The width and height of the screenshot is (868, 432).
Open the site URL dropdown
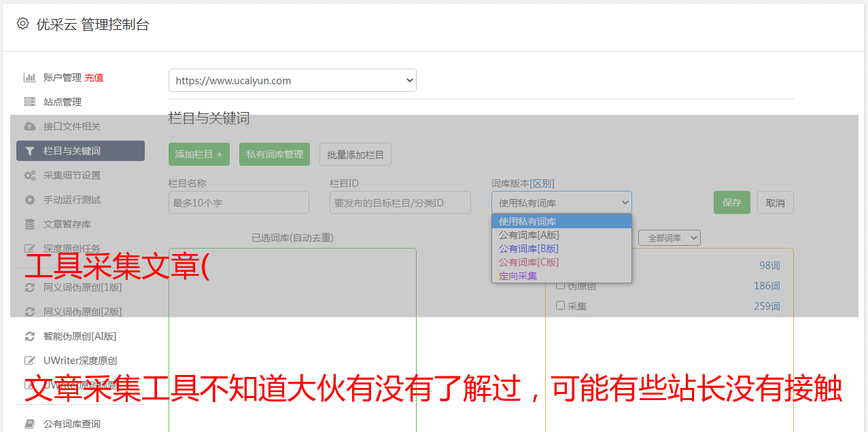[x=292, y=80]
